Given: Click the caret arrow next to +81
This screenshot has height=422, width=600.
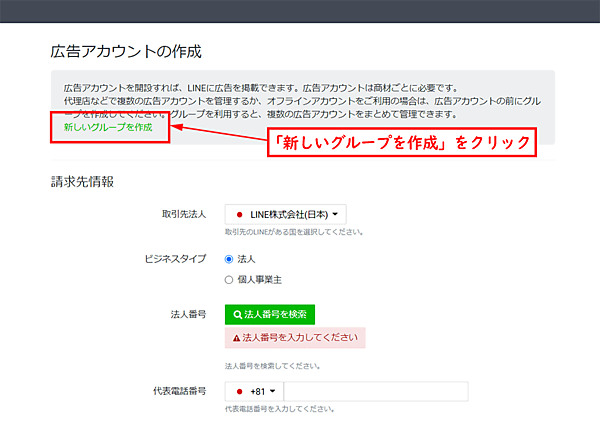Looking at the screenshot, I should click(x=272, y=391).
